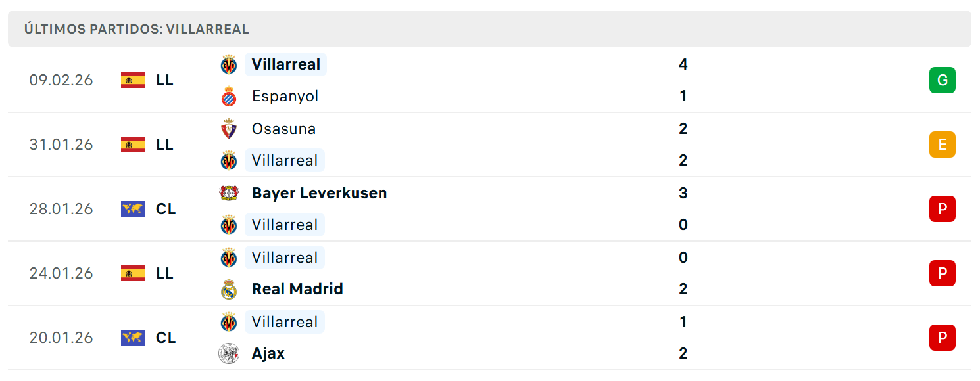Click the green G win badge
This screenshot has height=381, width=980.
point(943,80)
